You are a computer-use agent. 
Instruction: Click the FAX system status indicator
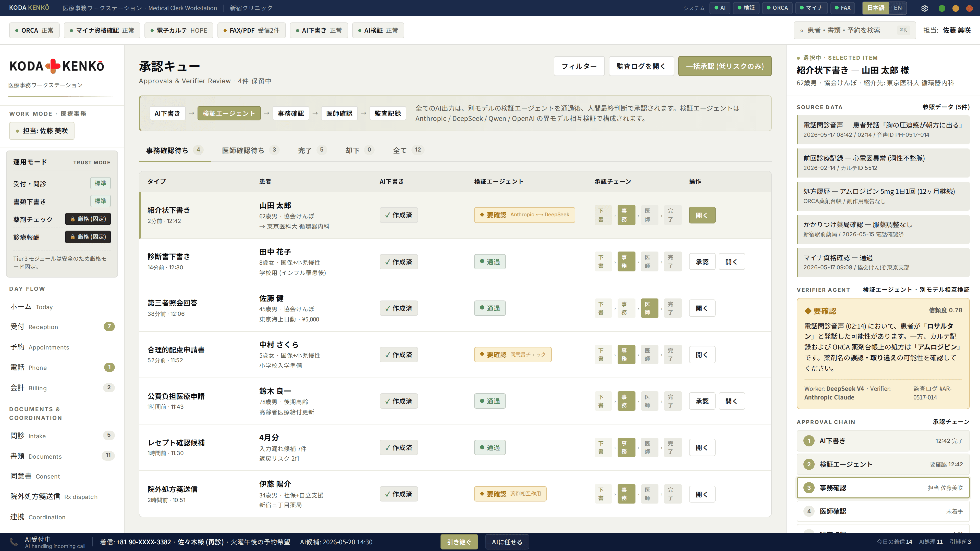pos(842,8)
